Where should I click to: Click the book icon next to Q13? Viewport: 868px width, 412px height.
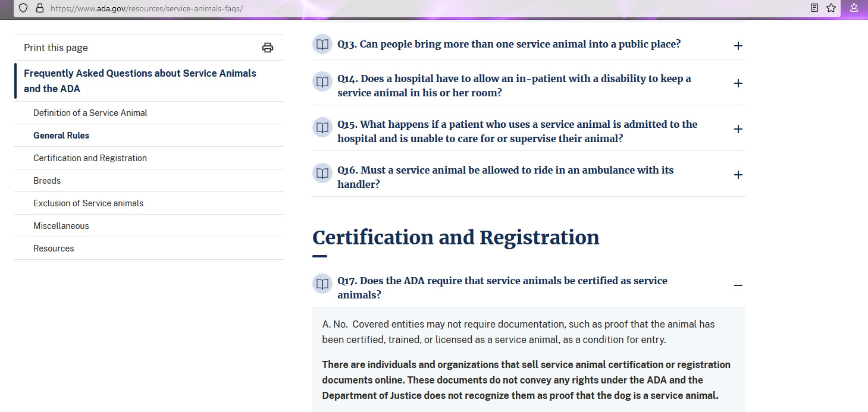322,45
